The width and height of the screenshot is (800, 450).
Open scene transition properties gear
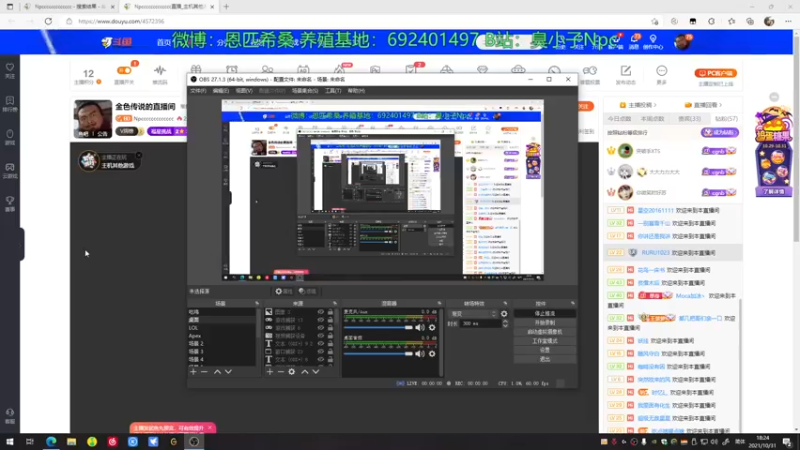tap(504, 314)
